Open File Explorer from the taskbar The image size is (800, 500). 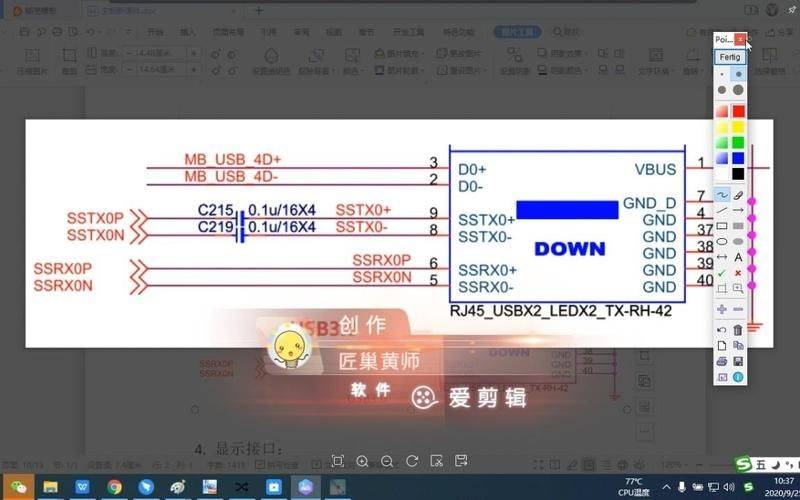click(x=51, y=487)
